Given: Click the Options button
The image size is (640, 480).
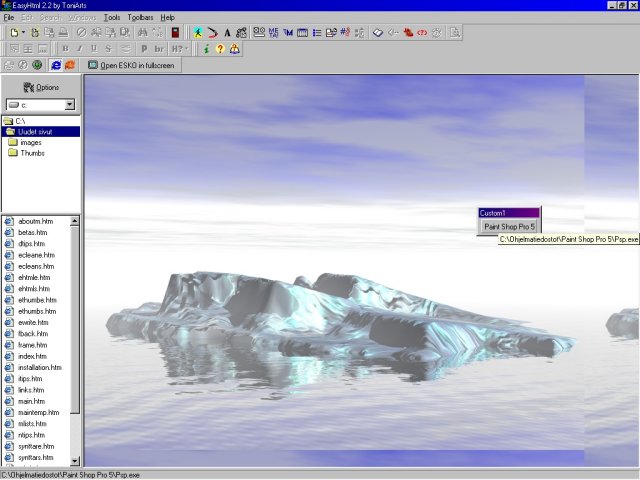Looking at the screenshot, I should click(41, 87).
